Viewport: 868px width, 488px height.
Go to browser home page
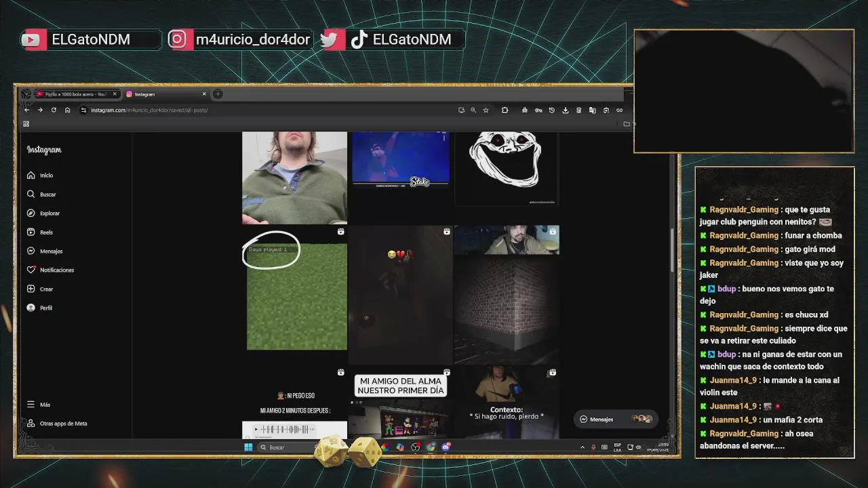(x=67, y=110)
